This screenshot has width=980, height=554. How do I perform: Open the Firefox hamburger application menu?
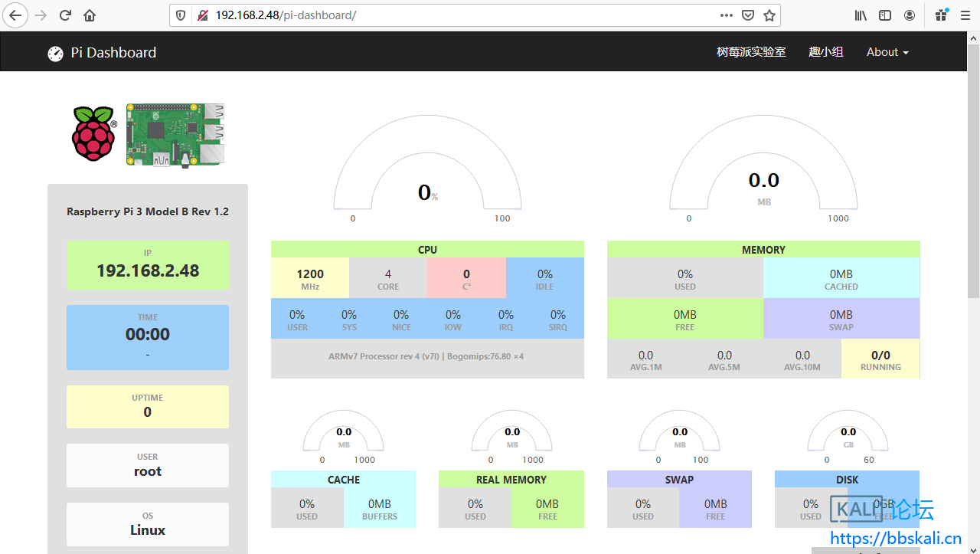tap(966, 15)
